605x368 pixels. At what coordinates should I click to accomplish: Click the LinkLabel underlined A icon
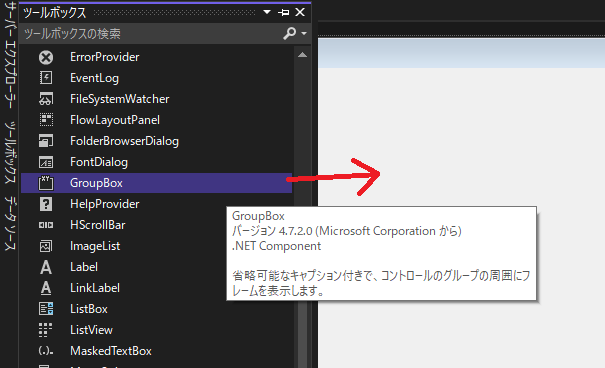(x=46, y=288)
